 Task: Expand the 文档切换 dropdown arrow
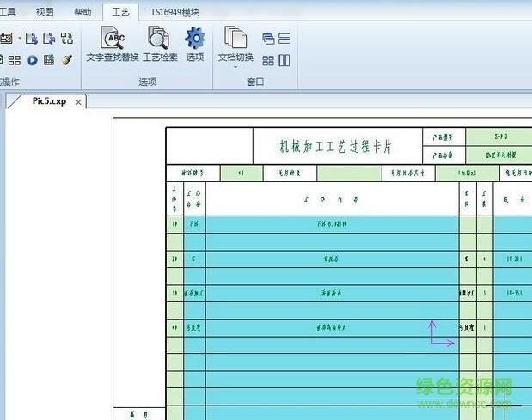tap(235, 67)
